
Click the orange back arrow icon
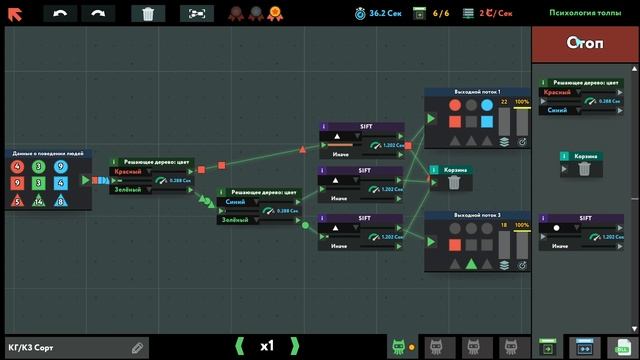tap(15, 14)
